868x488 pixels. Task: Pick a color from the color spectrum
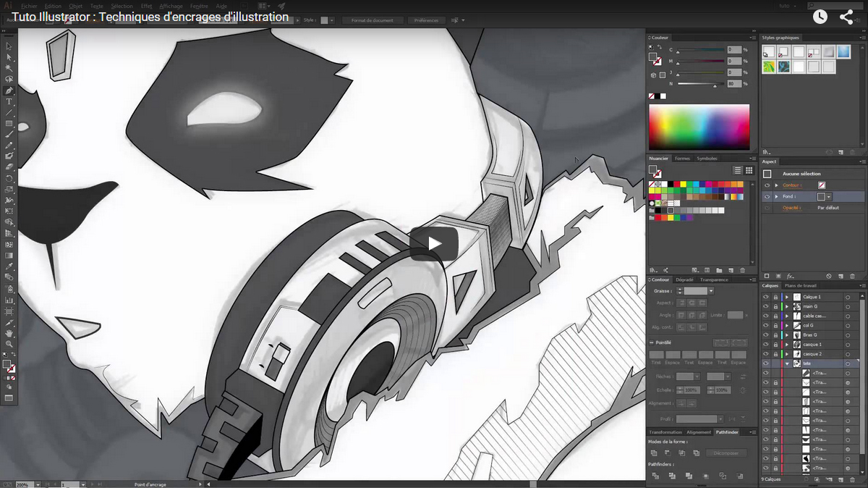pyautogui.click(x=699, y=127)
